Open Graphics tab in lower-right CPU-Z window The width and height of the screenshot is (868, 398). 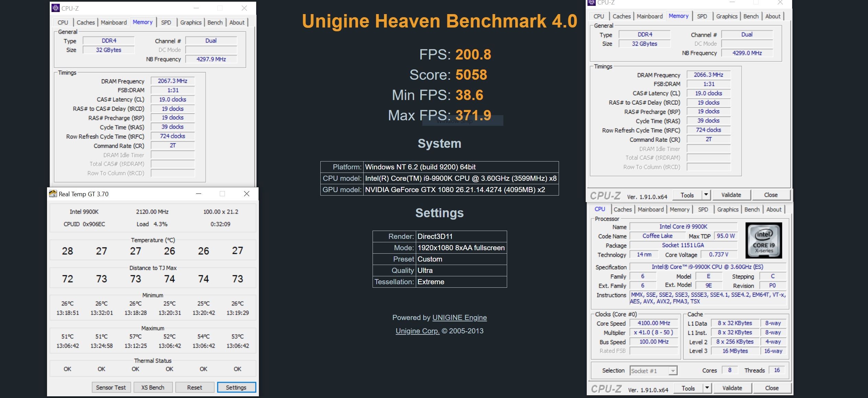click(x=728, y=209)
